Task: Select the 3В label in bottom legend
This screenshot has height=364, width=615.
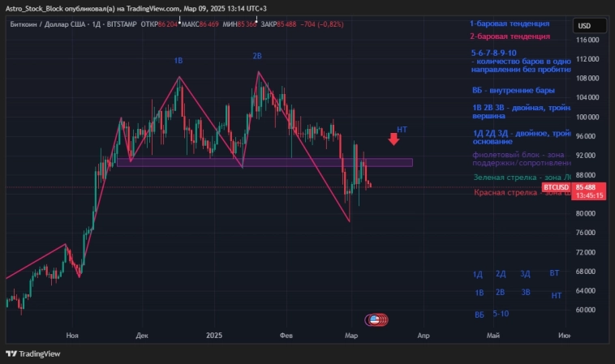Action: [526, 293]
